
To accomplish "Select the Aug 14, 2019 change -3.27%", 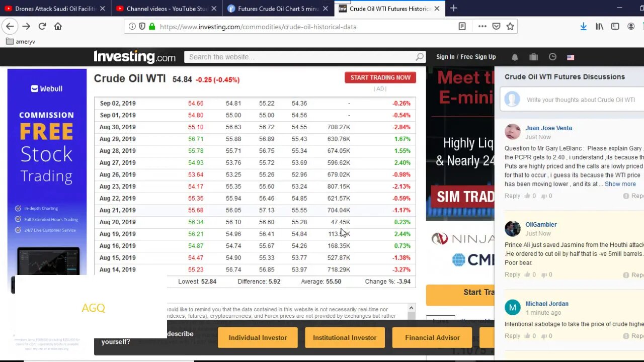I will coord(401,269).
